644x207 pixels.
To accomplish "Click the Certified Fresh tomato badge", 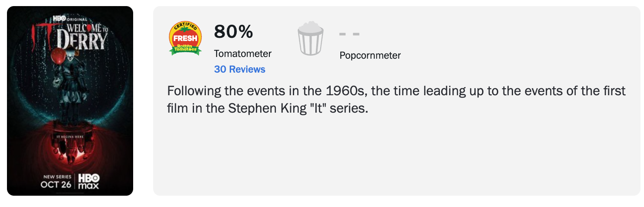I will [x=185, y=38].
